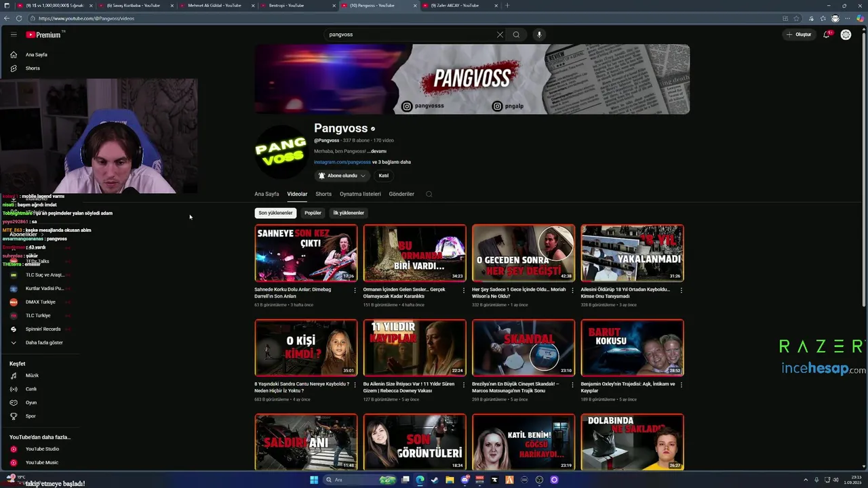Open the 'Ormanın İçinden Gelen Sesler' thumbnail
The width and height of the screenshot is (868, 488).
pos(414,253)
